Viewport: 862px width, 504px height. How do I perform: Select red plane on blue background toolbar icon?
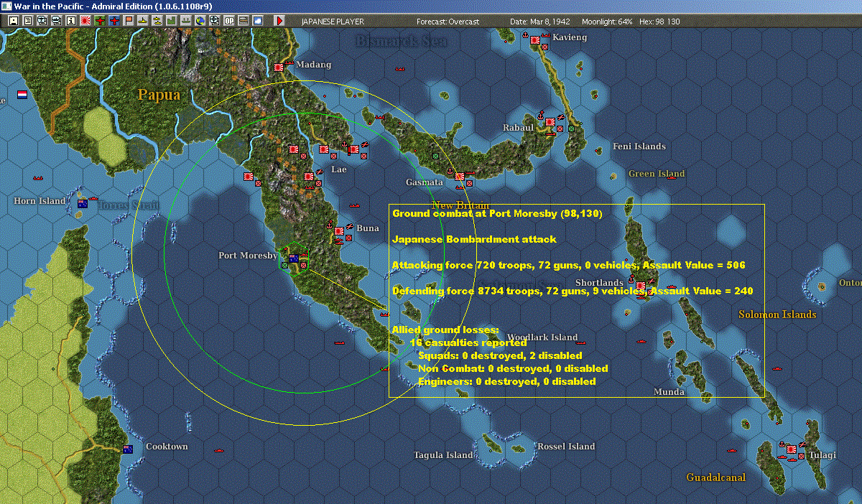(x=114, y=21)
